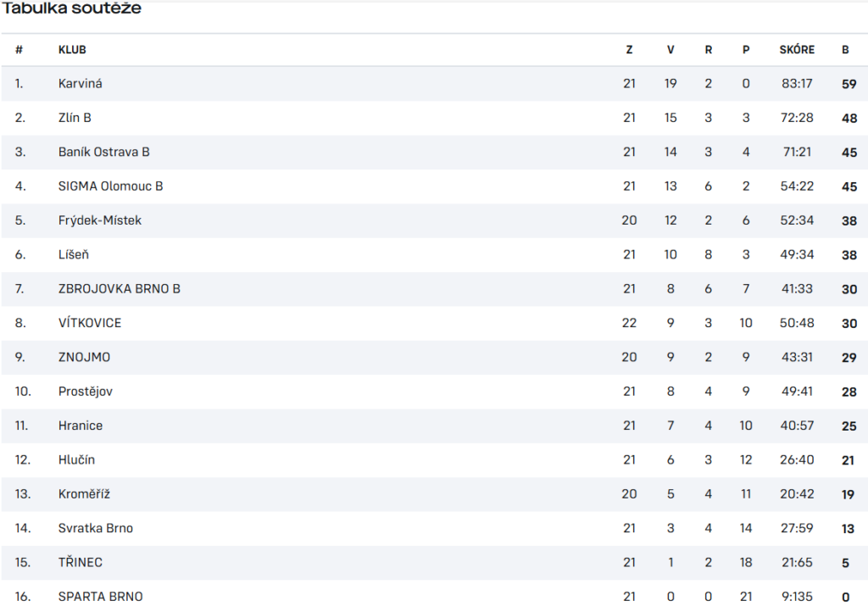Click the ZNOJMO club name

(x=84, y=358)
